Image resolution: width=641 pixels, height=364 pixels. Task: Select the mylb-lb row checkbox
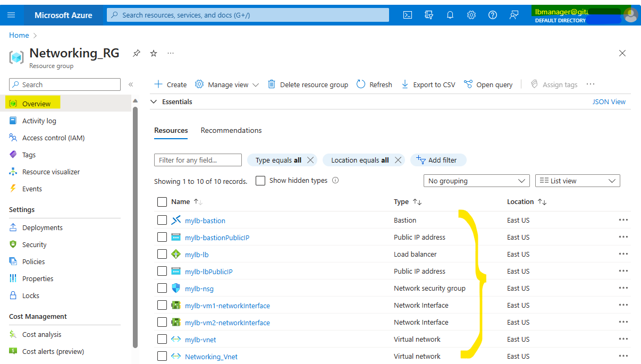tap(162, 254)
